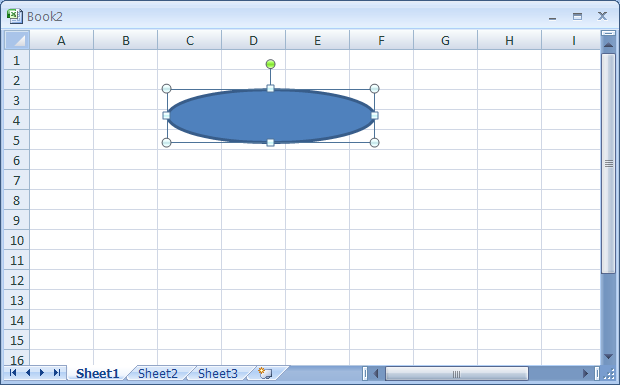This screenshot has height=385, width=620.
Task: Click the tab split bar left of horizontal scrollbar
Action: click(x=365, y=373)
